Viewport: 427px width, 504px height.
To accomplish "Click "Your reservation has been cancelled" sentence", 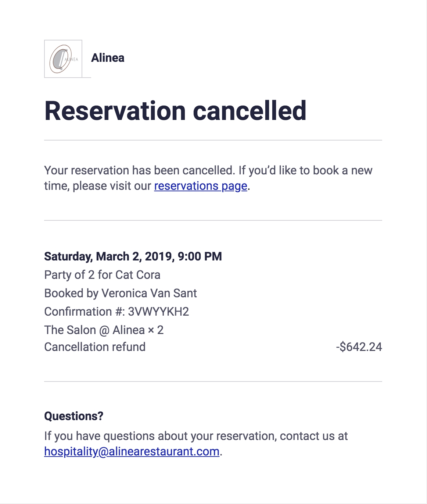I will 139,170.
